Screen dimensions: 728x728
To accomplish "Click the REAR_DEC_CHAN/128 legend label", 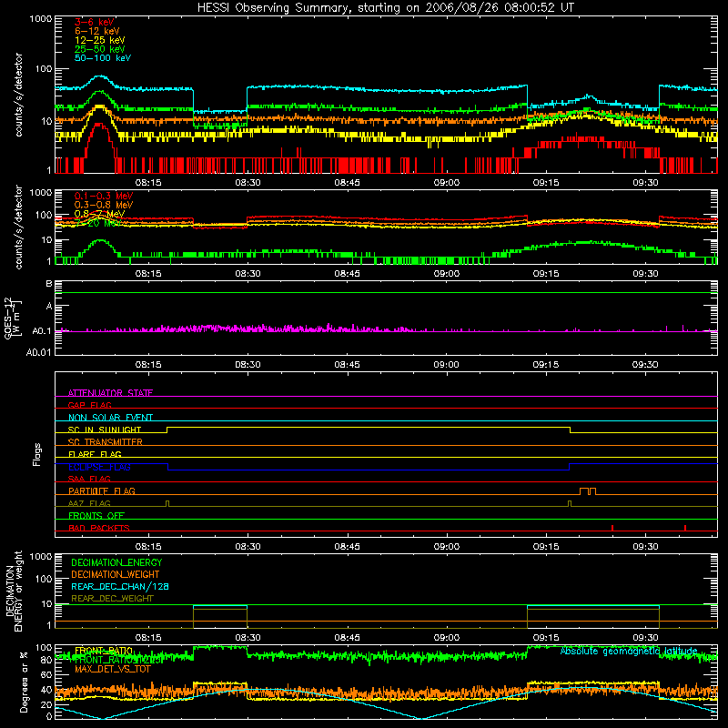I will 120,586.
